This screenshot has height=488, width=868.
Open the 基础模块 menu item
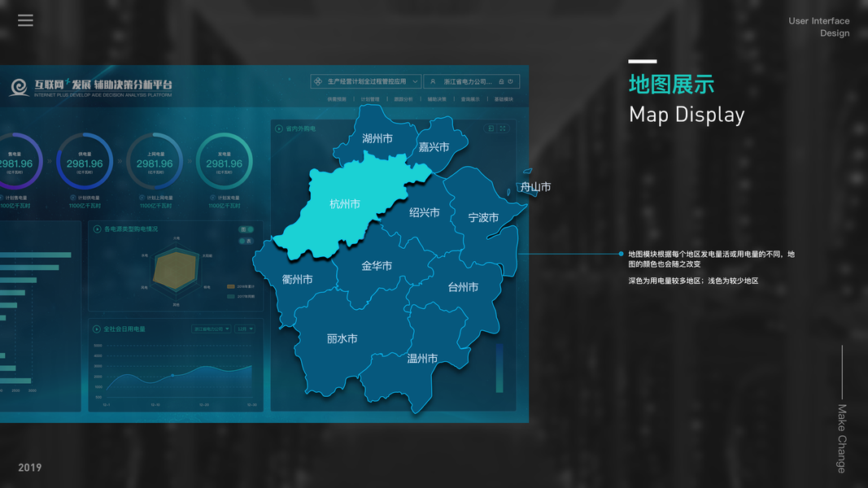click(504, 99)
